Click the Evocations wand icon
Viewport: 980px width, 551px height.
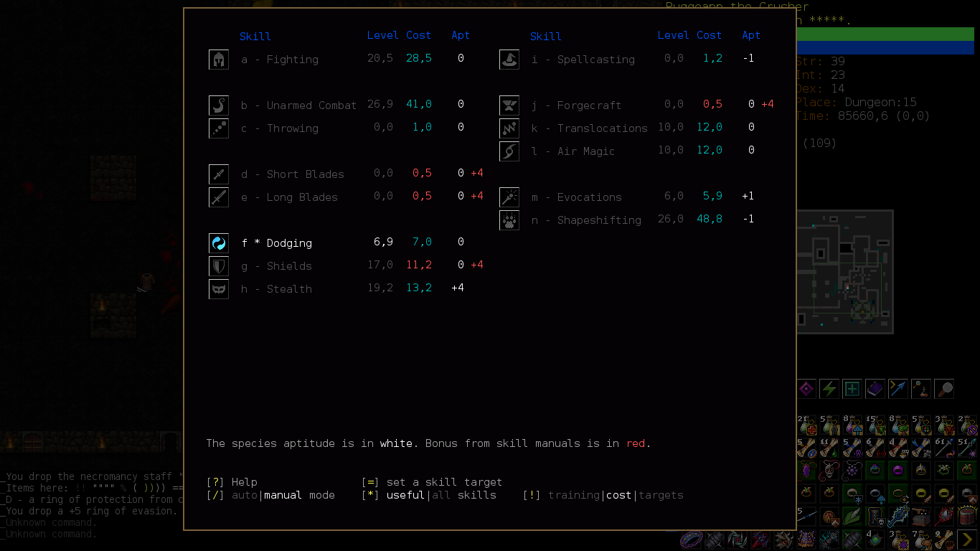(509, 197)
